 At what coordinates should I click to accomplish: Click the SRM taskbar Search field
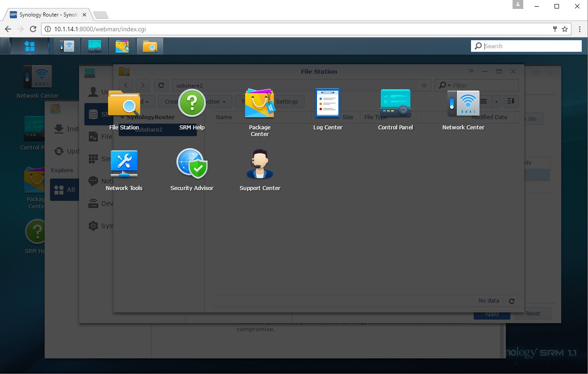pyautogui.click(x=526, y=46)
